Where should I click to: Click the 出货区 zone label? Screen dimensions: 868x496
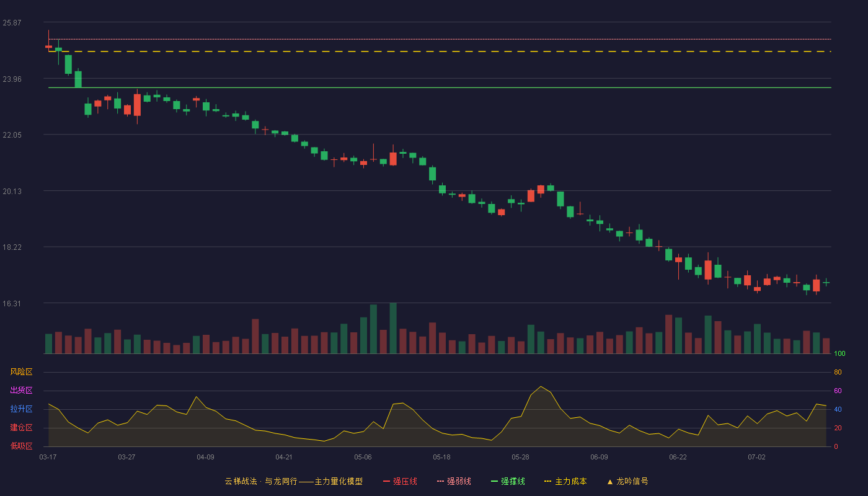coord(21,391)
